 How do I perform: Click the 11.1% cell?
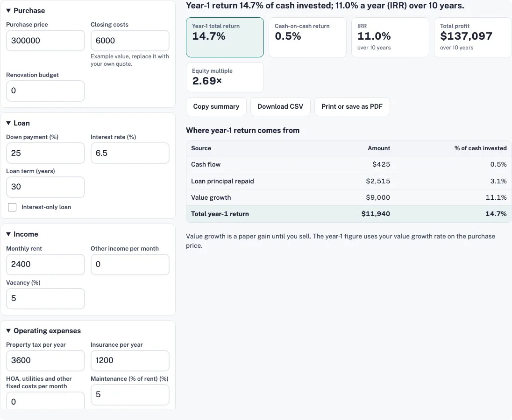496,197
